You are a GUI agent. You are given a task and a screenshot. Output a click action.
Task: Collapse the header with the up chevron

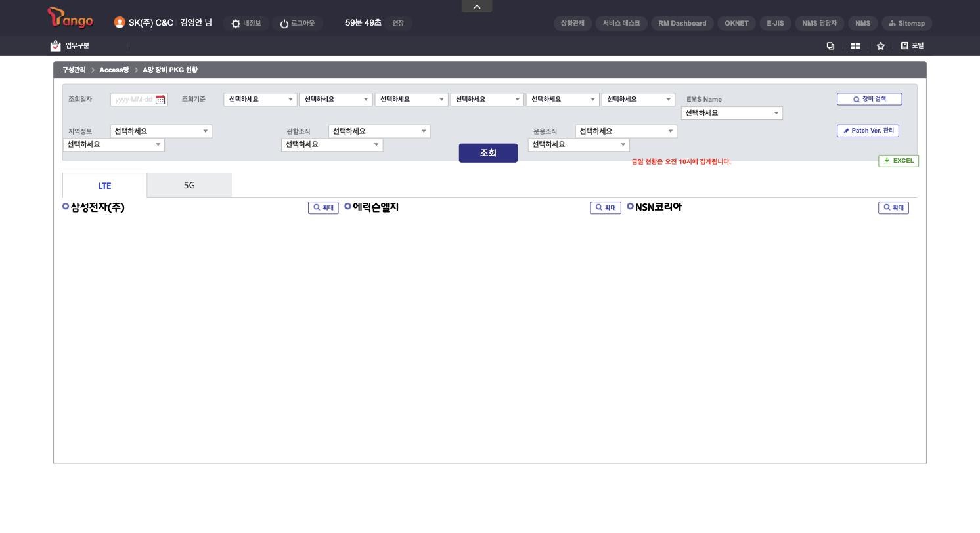477,7
